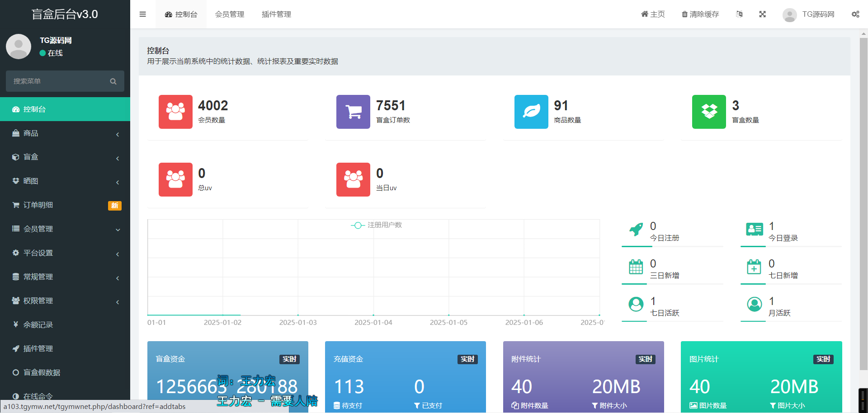The width and height of the screenshot is (868, 413).
Task: Expand the 盲盒 sidebar menu
Action: click(x=65, y=157)
